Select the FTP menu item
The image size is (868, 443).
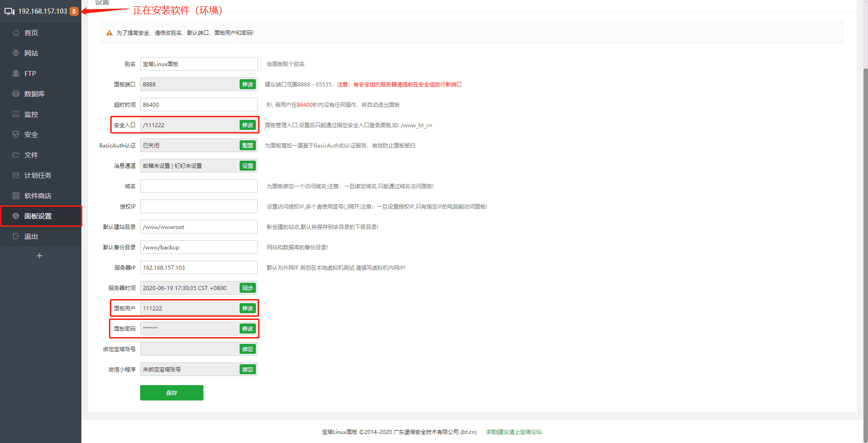click(x=41, y=73)
